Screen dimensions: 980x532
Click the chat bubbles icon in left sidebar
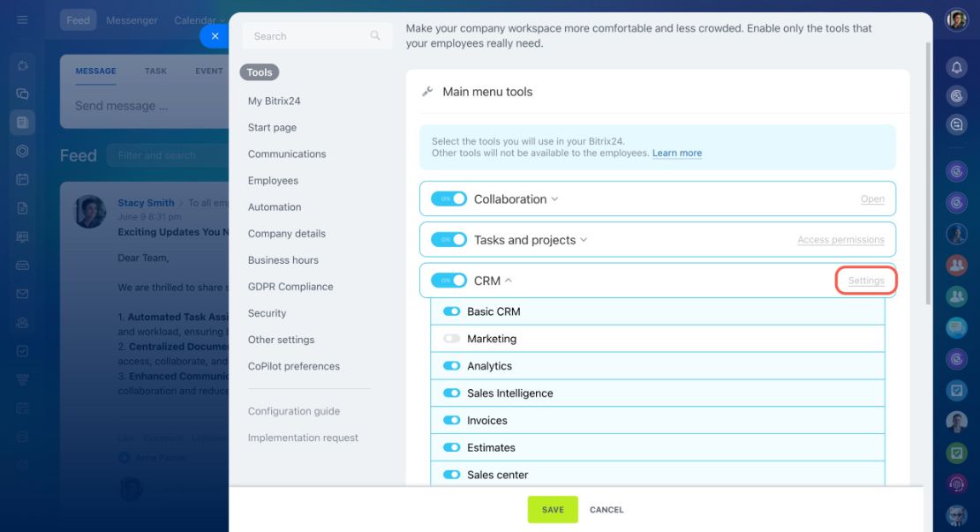(x=22, y=94)
